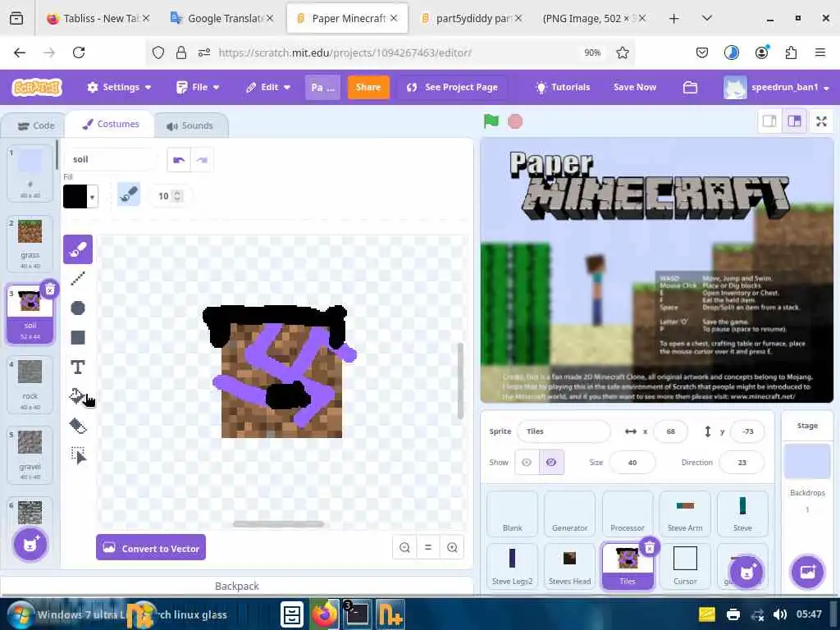Open Firefox list all tabs chevron
The image size is (840, 630).
[x=706, y=18]
